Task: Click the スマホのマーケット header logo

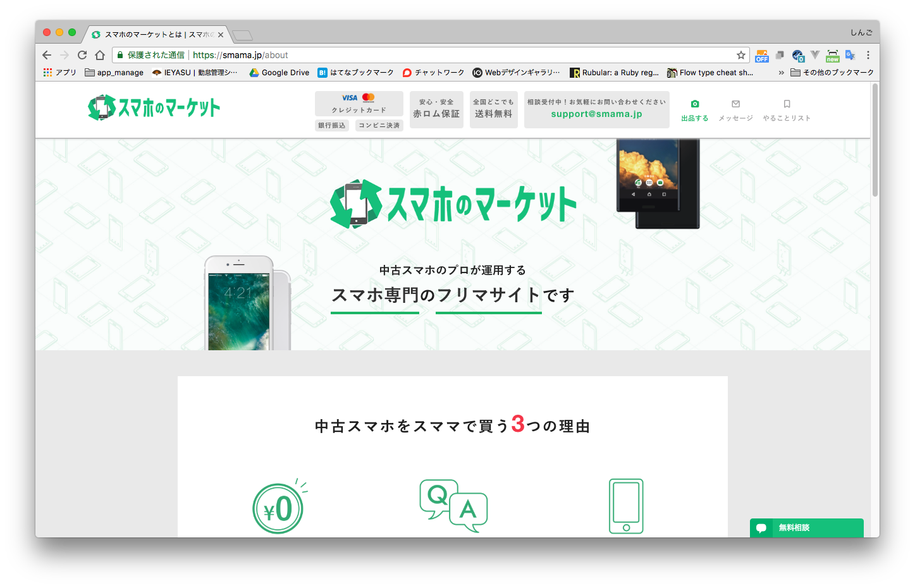Action: tap(154, 107)
